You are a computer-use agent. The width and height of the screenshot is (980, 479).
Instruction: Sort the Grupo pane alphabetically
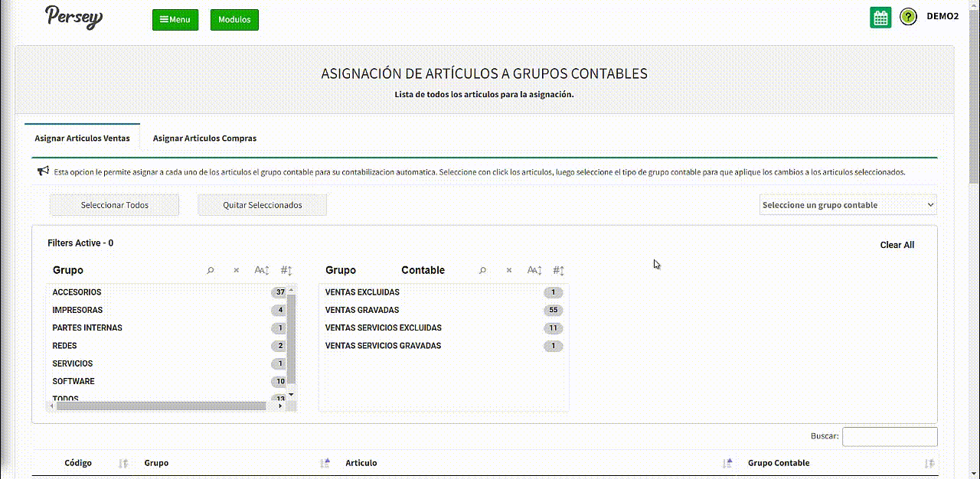(x=262, y=271)
